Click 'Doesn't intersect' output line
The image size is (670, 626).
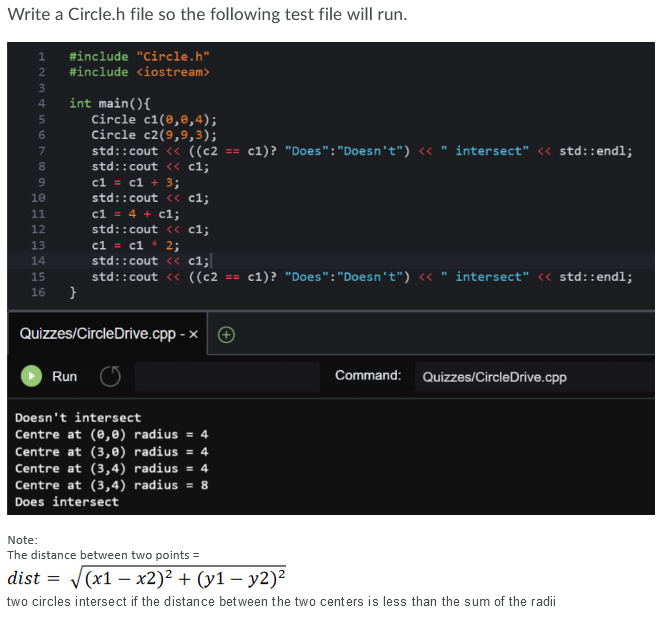tap(78, 417)
